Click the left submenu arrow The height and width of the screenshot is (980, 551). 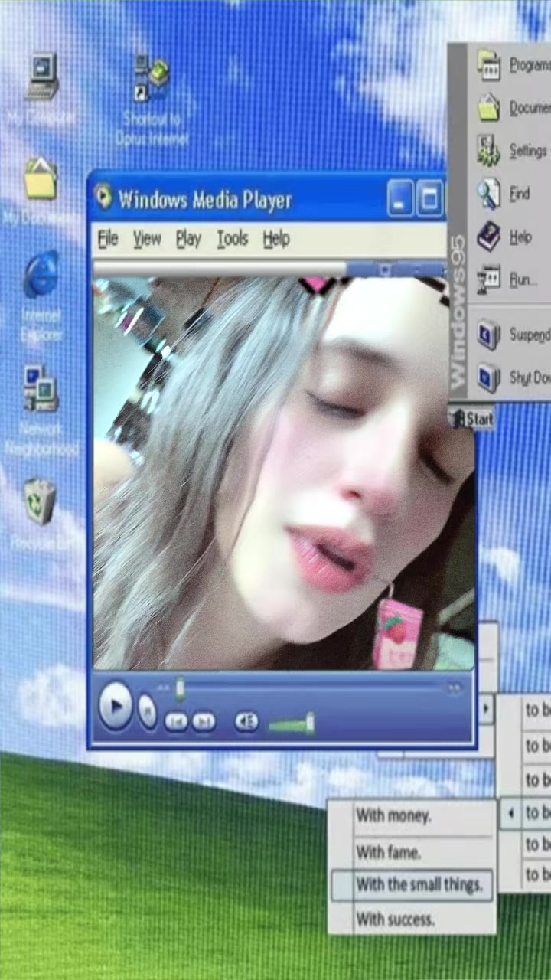pyautogui.click(x=510, y=813)
